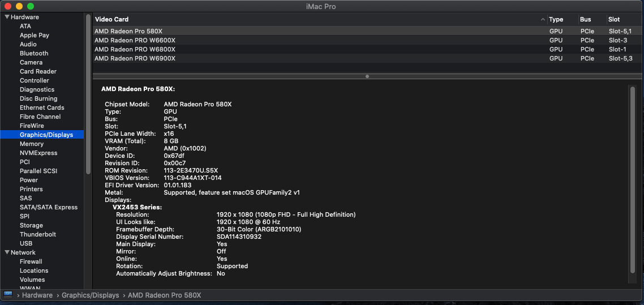Select Diagnostics in the sidebar
Screen dimensions: 644x305
click(x=37, y=89)
